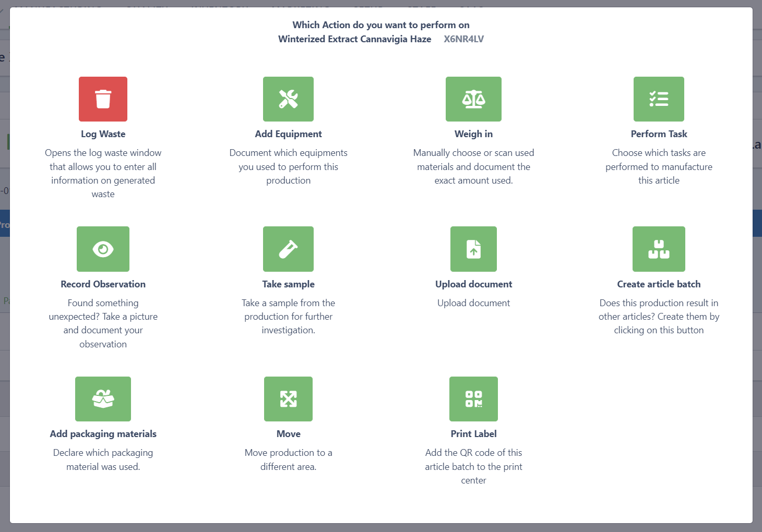762x532 pixels.
Task: Open the "Create article batch" label
Action: (x=659, y=284)
